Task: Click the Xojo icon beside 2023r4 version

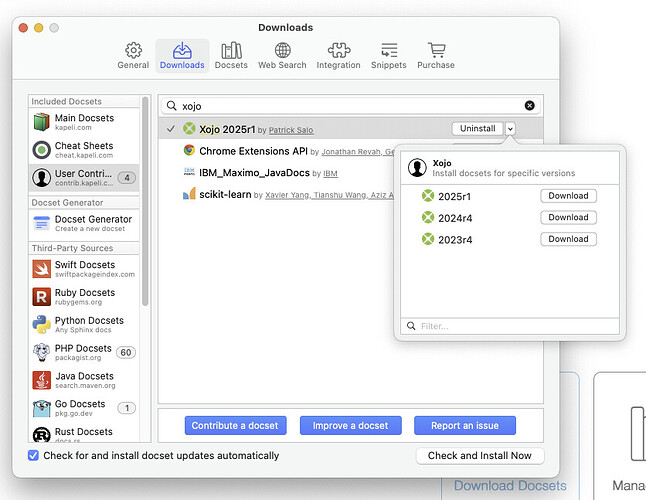Action: [x=428, y=239]
